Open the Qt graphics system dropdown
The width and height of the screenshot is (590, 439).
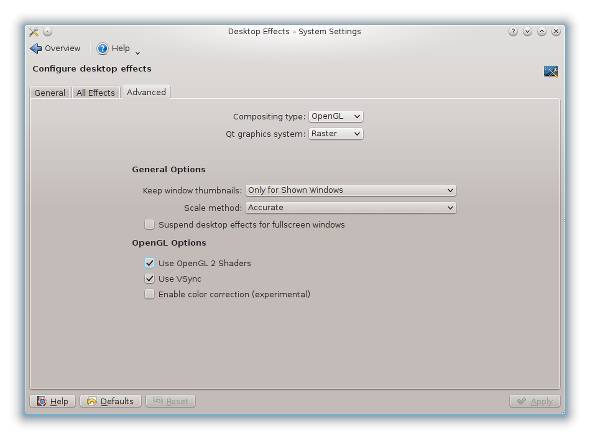336,134
